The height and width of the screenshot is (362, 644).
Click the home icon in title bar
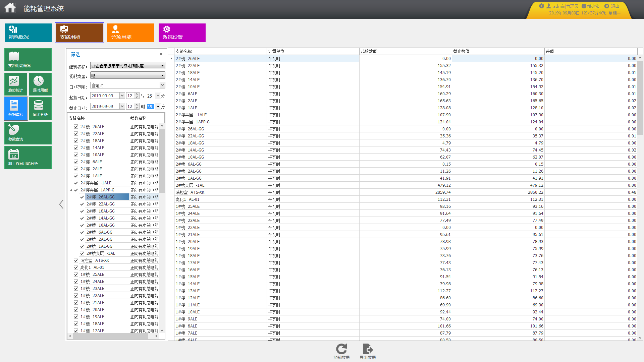[10, 8]
